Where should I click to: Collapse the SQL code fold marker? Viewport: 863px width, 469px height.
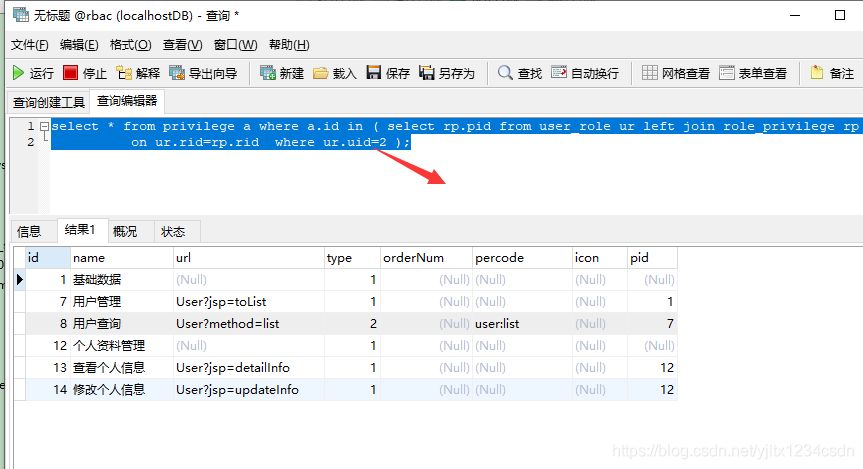coord(45,127)
